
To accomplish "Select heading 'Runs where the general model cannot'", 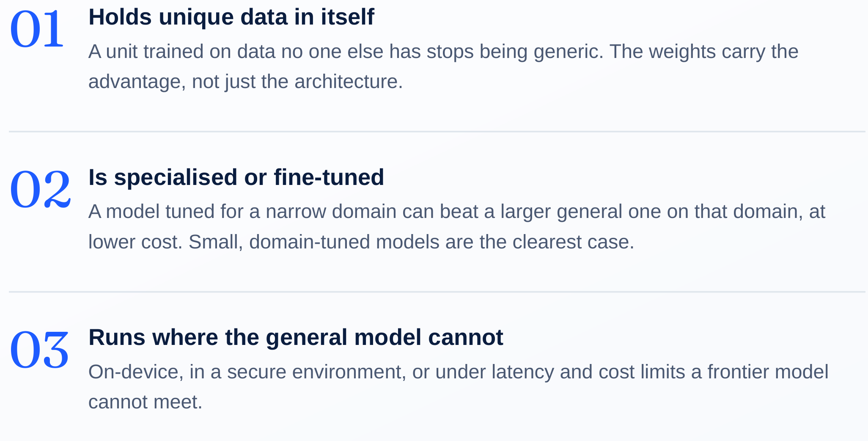I will [x=296, y=337].
